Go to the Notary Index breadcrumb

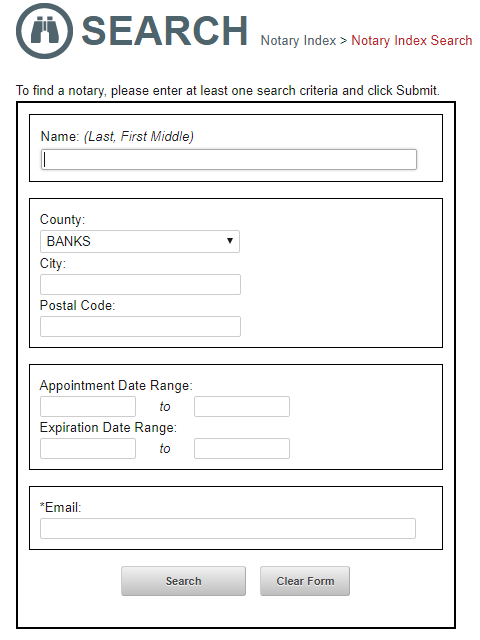(298, 40)
